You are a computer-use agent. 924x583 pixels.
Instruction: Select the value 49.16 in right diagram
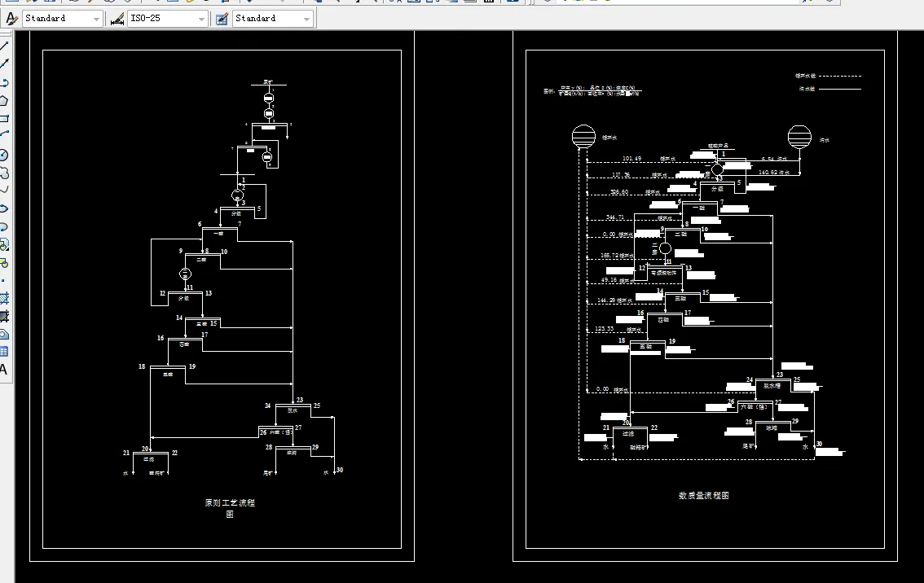coord(609,280)
